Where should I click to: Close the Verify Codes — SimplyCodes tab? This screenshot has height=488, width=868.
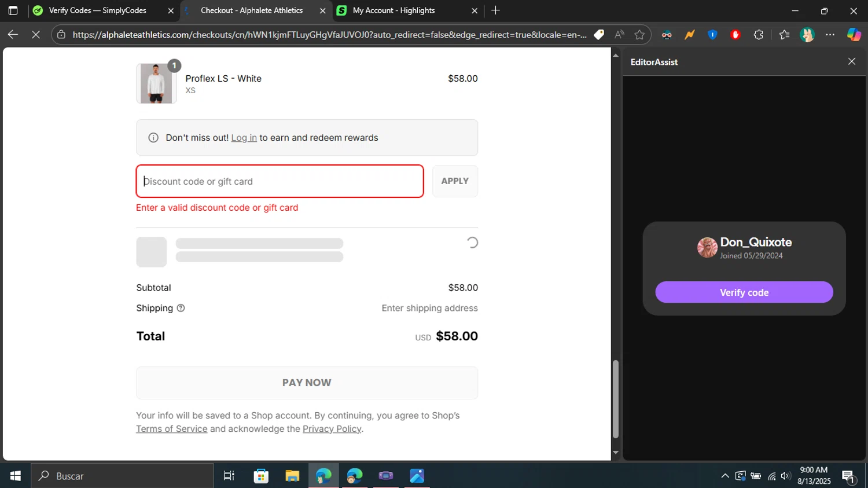pyautogui.click(x=171, y=10)
